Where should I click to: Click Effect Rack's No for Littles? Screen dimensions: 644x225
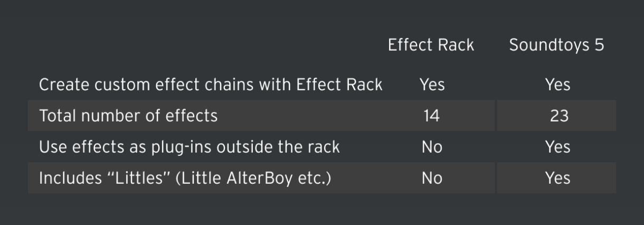(432, 178)
